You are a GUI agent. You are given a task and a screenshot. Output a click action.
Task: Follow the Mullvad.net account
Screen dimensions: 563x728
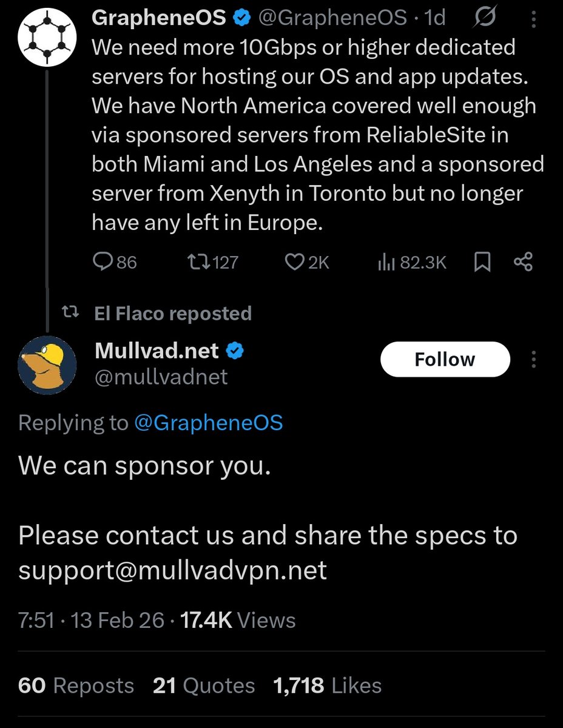click(445, 360)
